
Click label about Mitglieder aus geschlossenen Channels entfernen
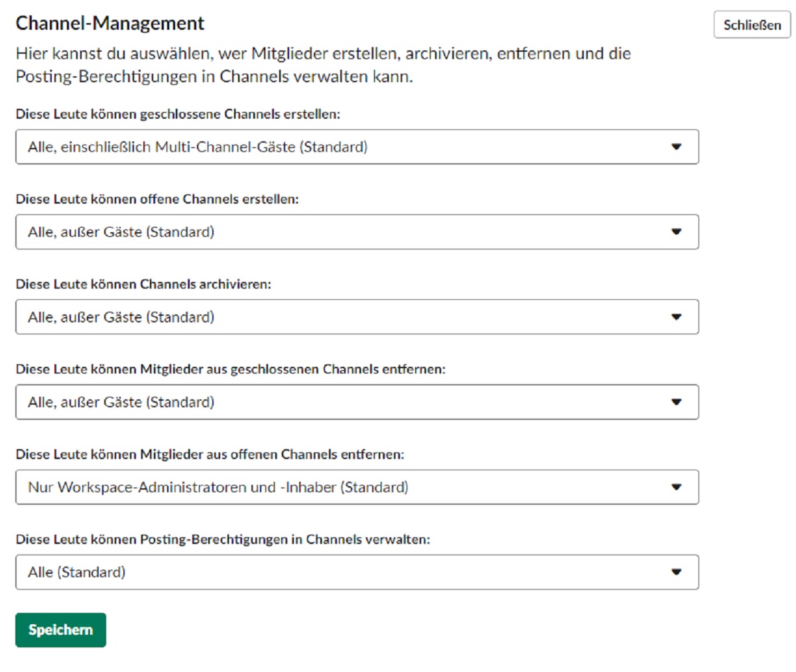(230, 369)
